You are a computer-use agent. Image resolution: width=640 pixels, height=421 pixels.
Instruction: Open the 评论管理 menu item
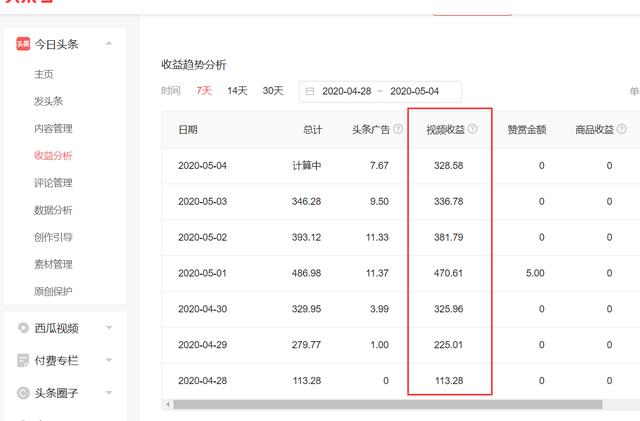pyautogui.click(x=53, y=183)
